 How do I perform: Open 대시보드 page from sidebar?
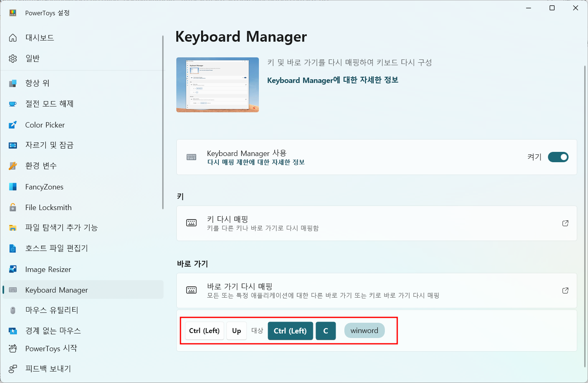(x=83, y=38)
